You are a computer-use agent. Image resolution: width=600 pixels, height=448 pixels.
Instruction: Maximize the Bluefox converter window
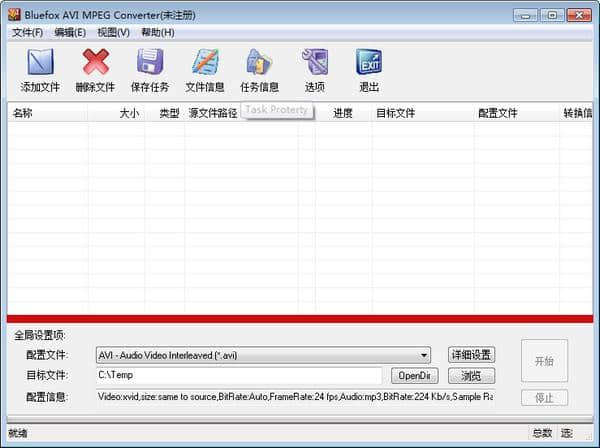point(552,15)
